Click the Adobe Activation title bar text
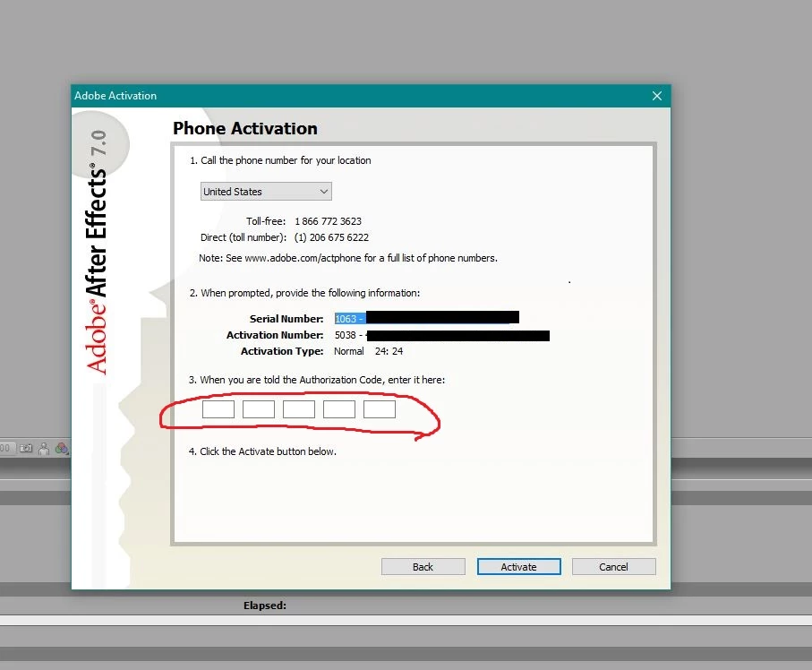The width and height of the screenshot is (812, 670). pos(115,96)
